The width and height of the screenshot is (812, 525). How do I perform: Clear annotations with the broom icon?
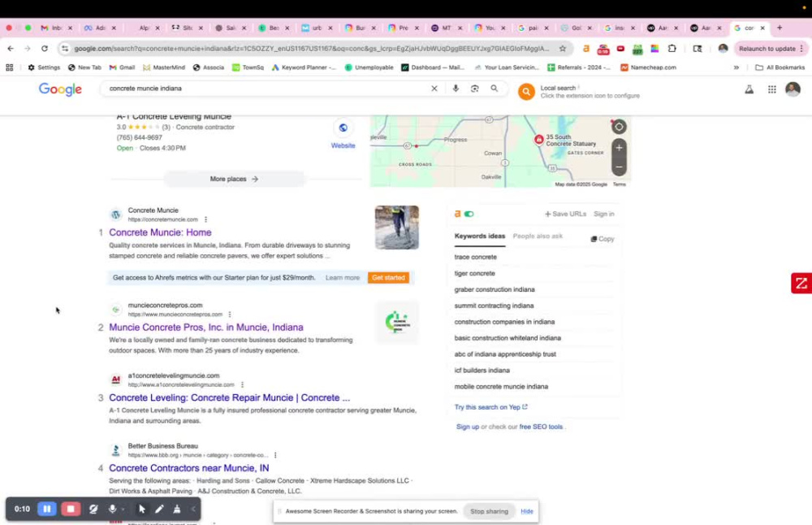tap(176, 509)
